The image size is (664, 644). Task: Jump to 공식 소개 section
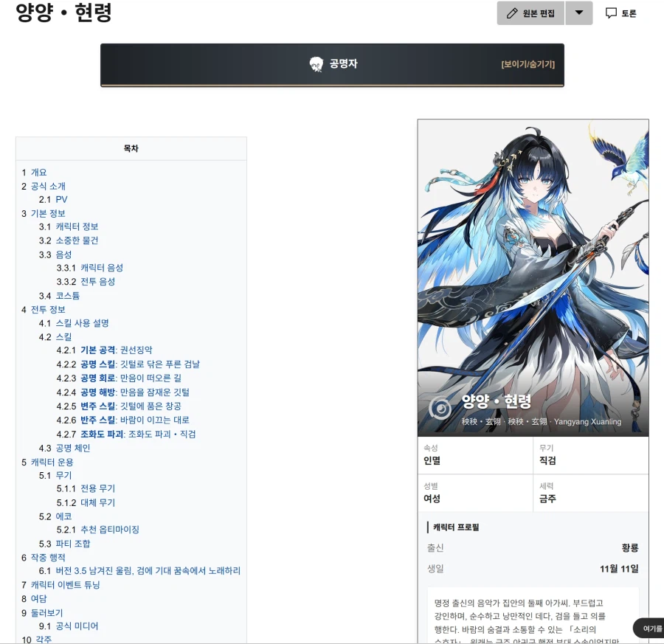48,187
